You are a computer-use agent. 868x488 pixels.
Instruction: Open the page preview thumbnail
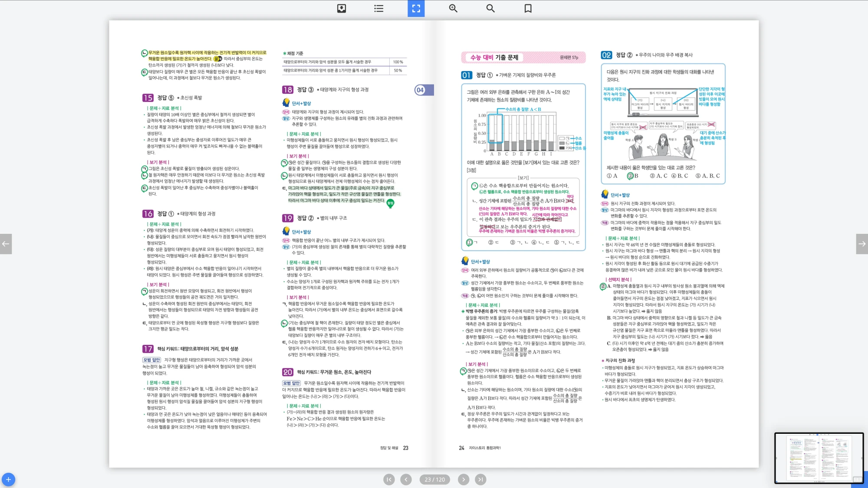pyautogui.click(x=819, y=458)
